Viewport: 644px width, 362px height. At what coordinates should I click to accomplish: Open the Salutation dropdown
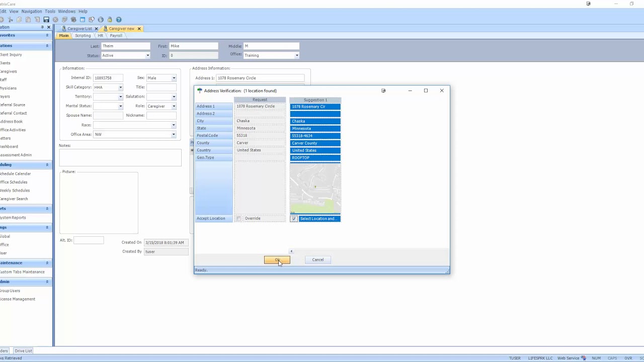[174, 97]
